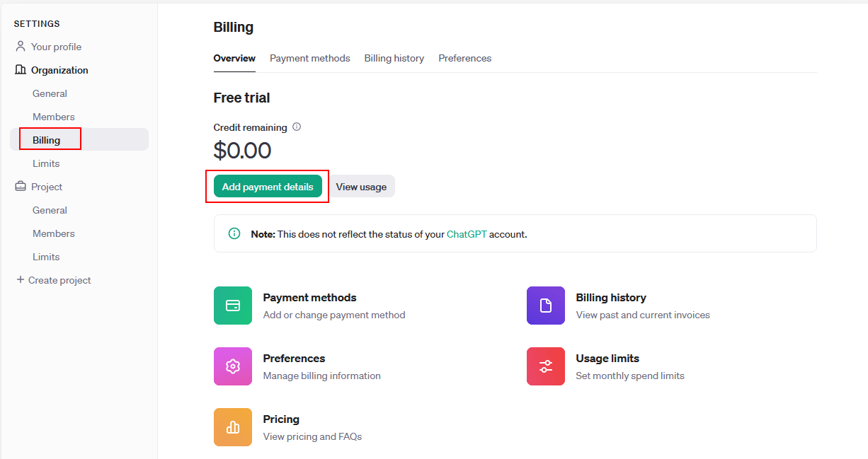Click the Project briefcase icon
Viewport: 868px width, 459px height.
click(x=21, y=187)
